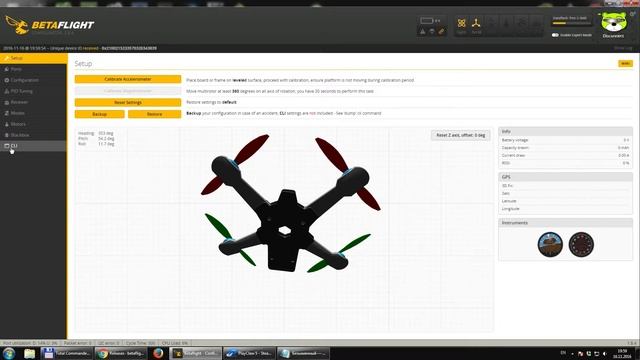This screenshot has height=360, width=640.
Task: Click the failsafe parachute status icon
Action: [x=432, y=31]
